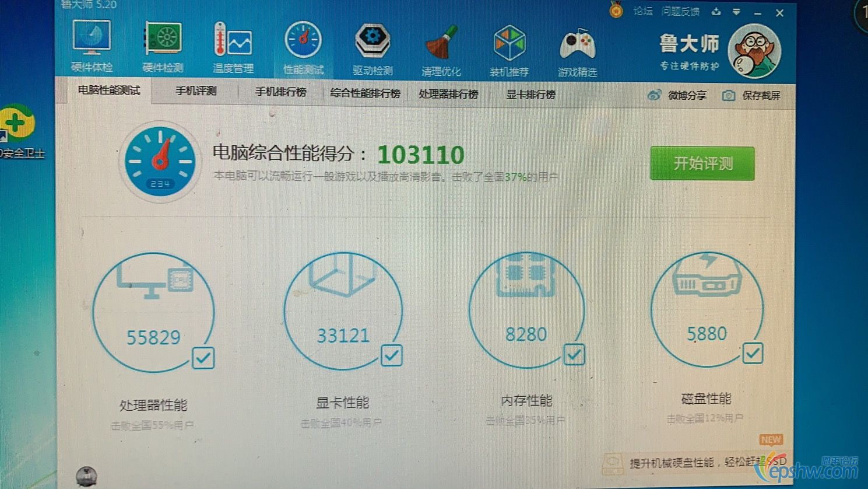868x489 pixels.
Task: Click the gold medal icon in title bar
Action: point(616,10)
